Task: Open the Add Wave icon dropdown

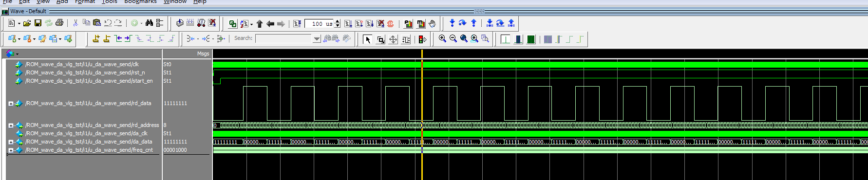Action: [19, 39]
